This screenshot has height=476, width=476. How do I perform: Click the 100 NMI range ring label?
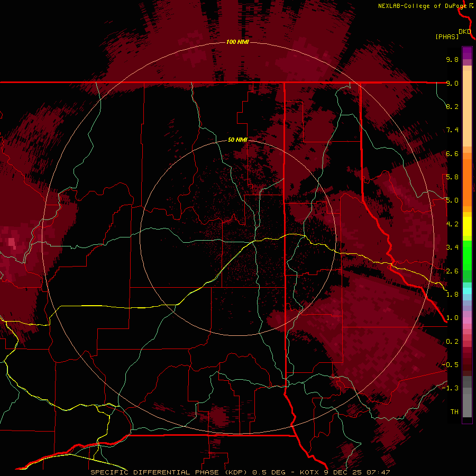pos(237,42)
